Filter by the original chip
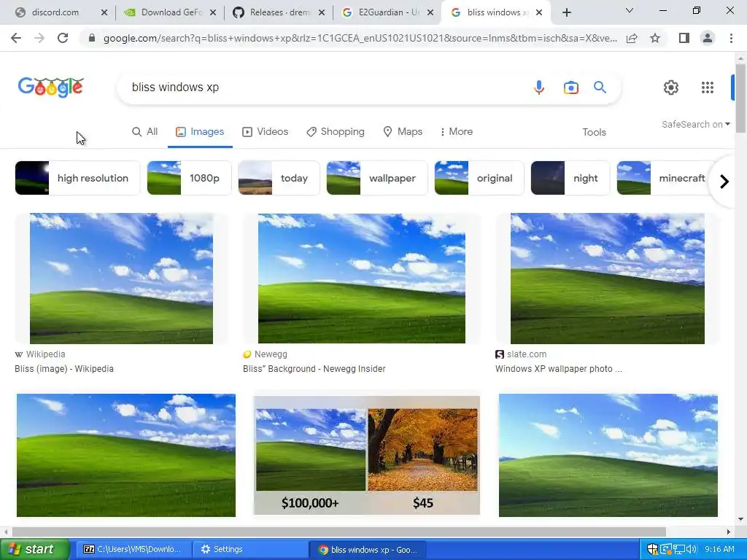 479,178
